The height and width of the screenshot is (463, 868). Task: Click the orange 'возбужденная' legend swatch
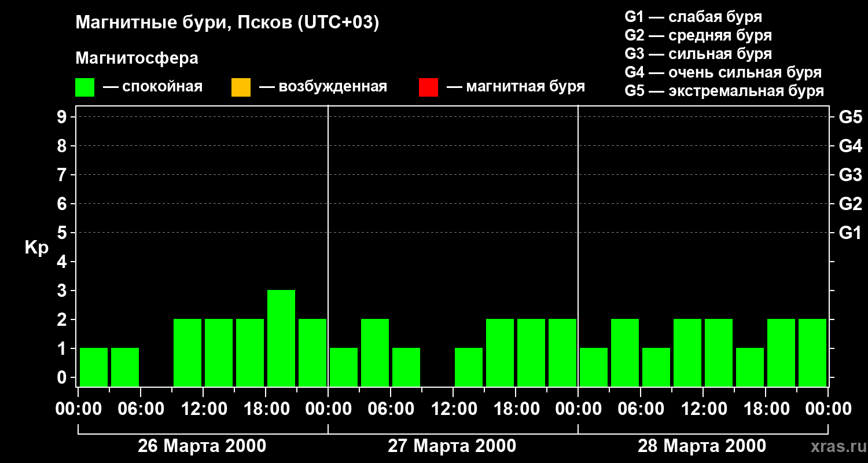241,87
